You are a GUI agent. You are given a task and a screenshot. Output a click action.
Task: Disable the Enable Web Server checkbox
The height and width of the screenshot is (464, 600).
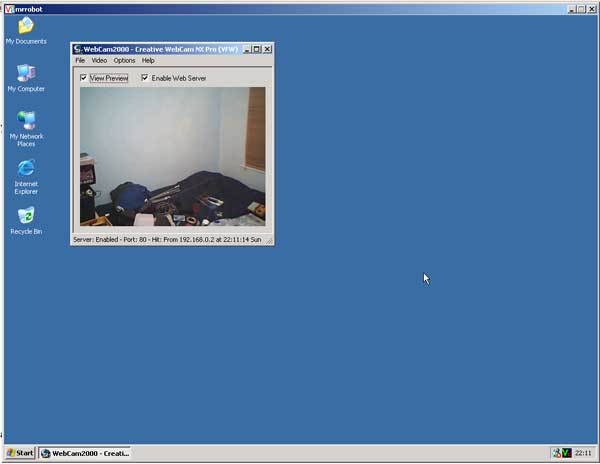pos(145,77)
